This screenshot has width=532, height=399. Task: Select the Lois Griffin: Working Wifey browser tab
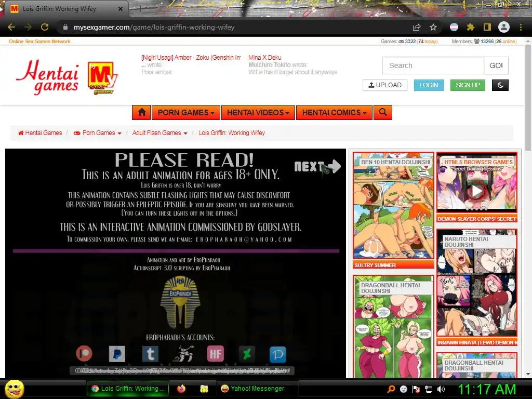[x=67, y=9]
